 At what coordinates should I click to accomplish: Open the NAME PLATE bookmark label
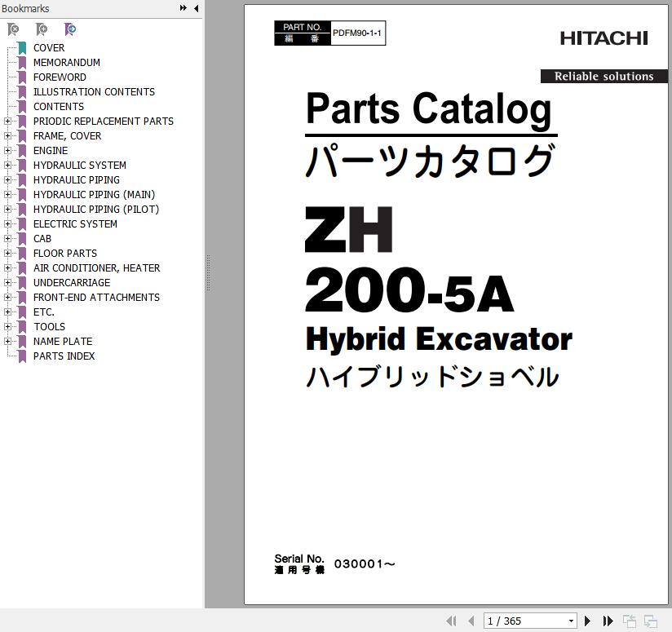coord(63,341)
